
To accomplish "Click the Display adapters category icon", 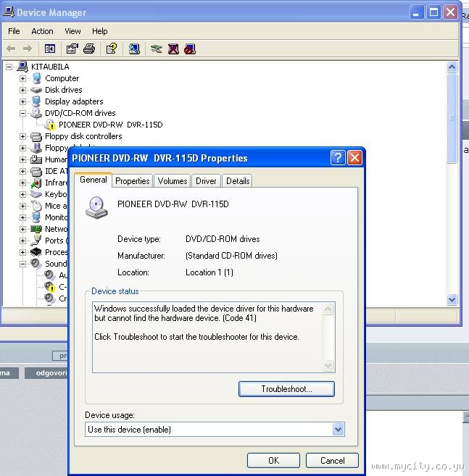I will point(36,101).
